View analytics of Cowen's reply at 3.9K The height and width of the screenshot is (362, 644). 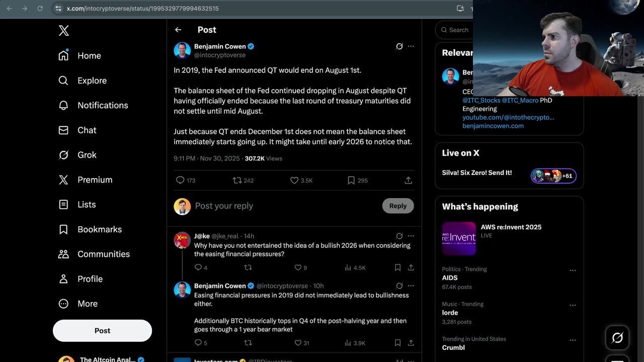pyautogui.click(x=348, y=343)
